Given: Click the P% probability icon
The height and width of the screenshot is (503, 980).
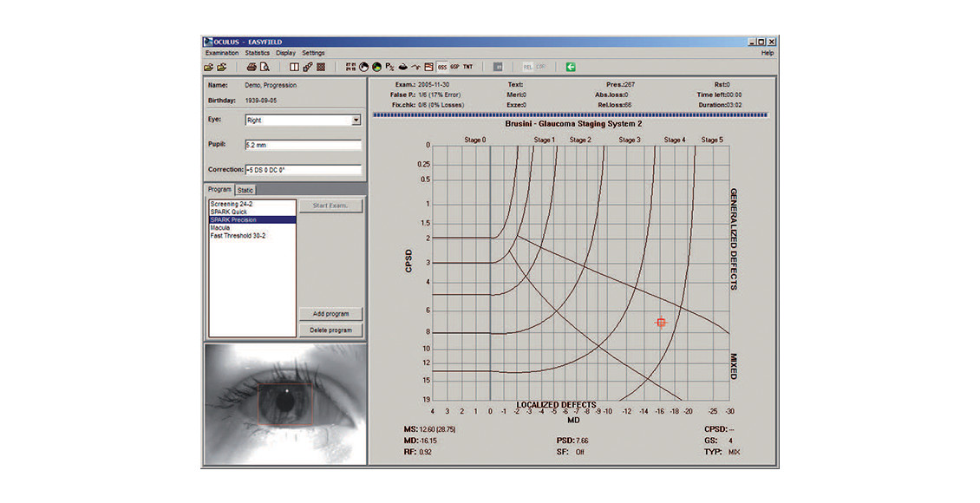Looking at the screenshot, I should click(x=390, y=67).
